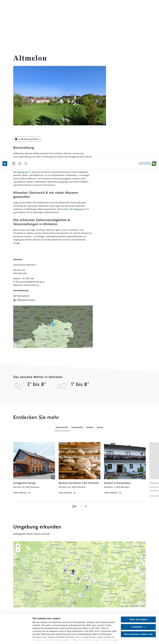Open the Landgasthof Spiegl title

[24, 483]
